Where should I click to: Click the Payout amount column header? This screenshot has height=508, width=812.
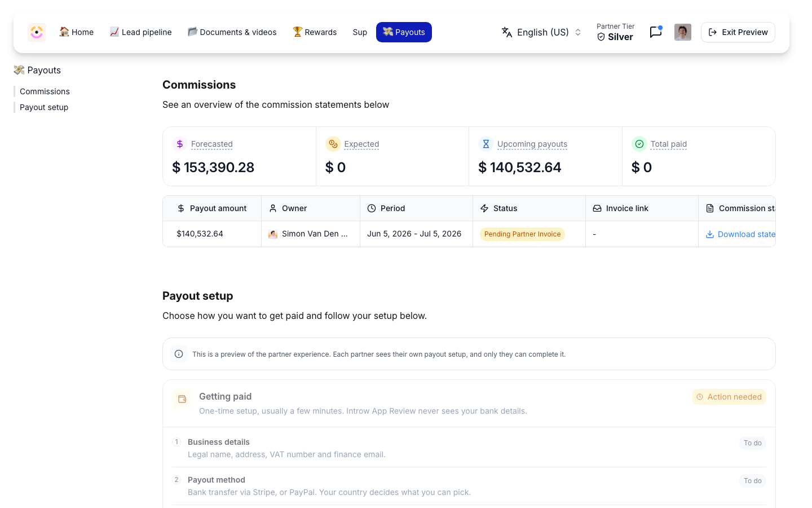pos(212,208)
